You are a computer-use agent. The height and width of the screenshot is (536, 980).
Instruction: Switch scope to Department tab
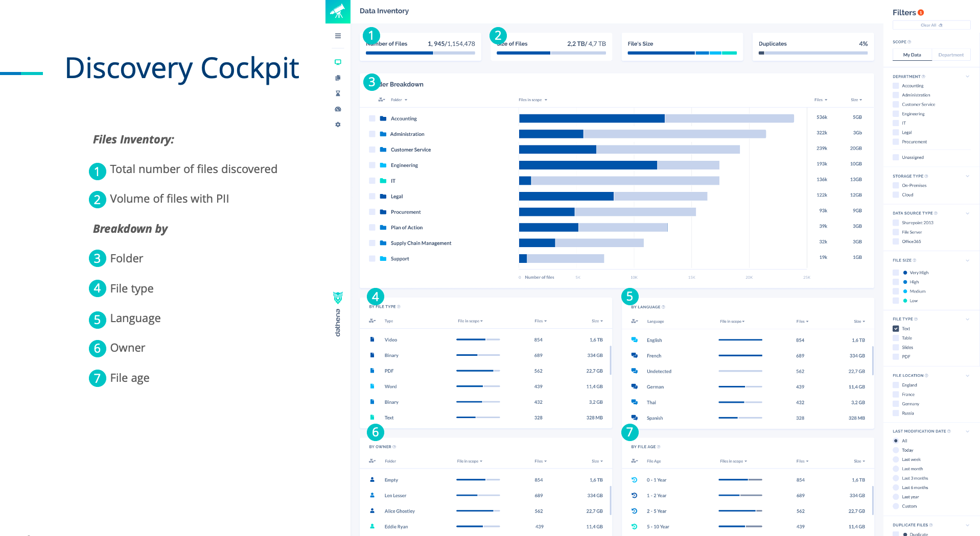[x=951, y=55]
